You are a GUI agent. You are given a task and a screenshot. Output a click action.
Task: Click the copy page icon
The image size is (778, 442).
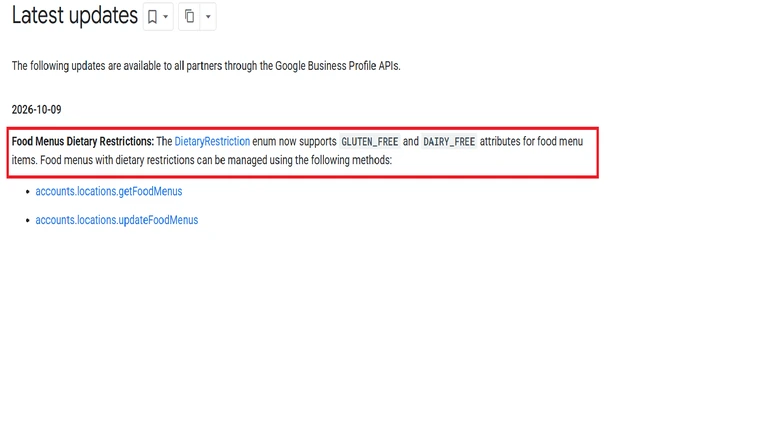(x=190, y=16)
